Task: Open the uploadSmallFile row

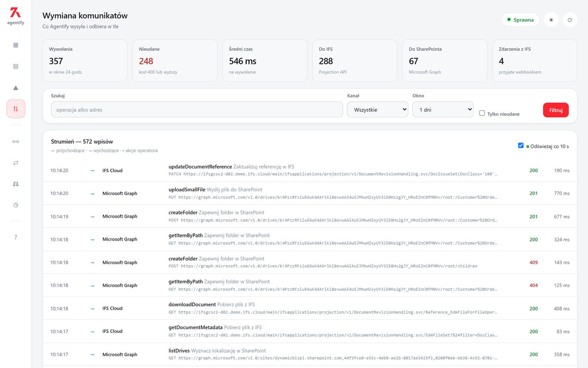Action: pyautogui.click(x=310, y=193)
